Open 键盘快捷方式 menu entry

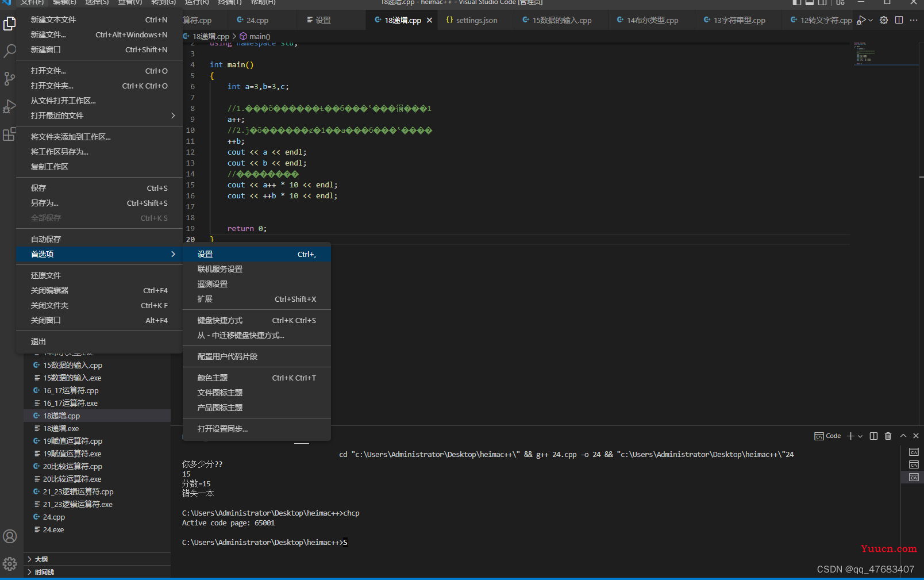click(257, 320)
